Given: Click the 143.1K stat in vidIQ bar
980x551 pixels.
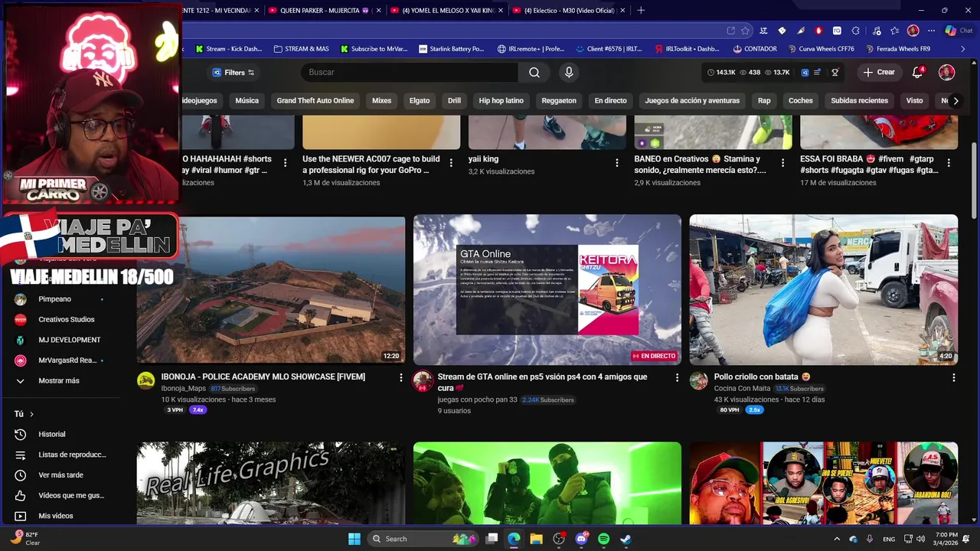Looking at the screenshot, I should coord(721,72).
